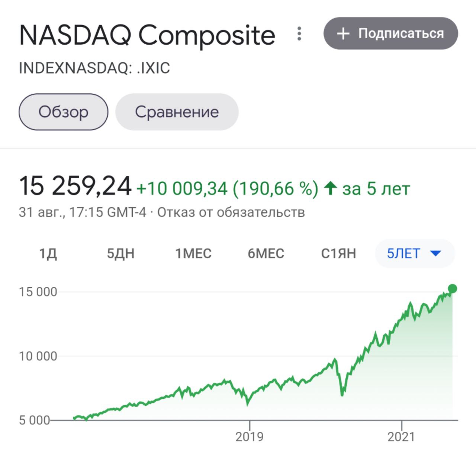Click the green up arrow indicator
The height and width of the screenshot is (460, 476).
[330, 188]
